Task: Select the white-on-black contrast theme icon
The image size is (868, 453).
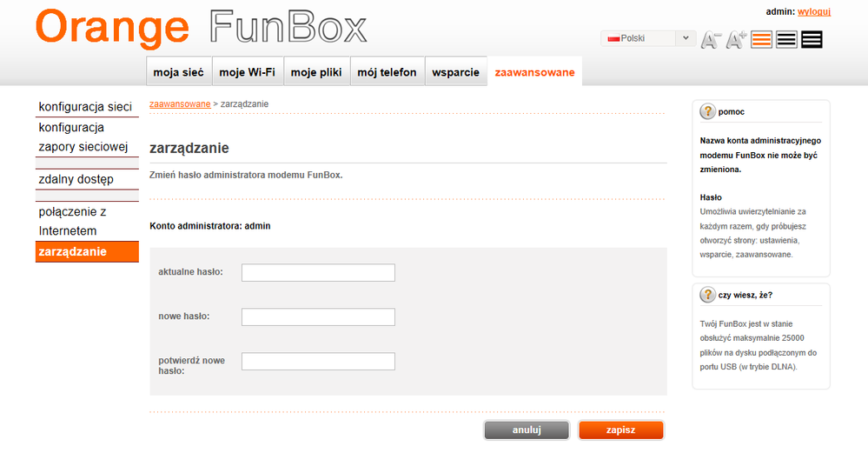Action: pyautogui.click(x=812, y=39)
